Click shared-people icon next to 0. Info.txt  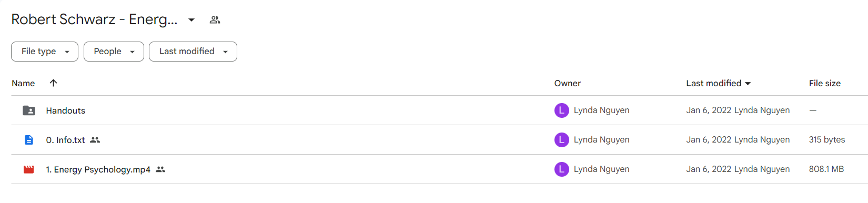coord(95,140)
